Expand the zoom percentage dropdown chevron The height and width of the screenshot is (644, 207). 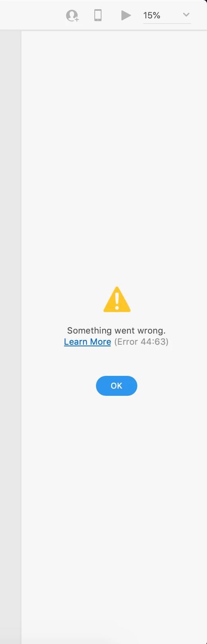click(186, 15)
